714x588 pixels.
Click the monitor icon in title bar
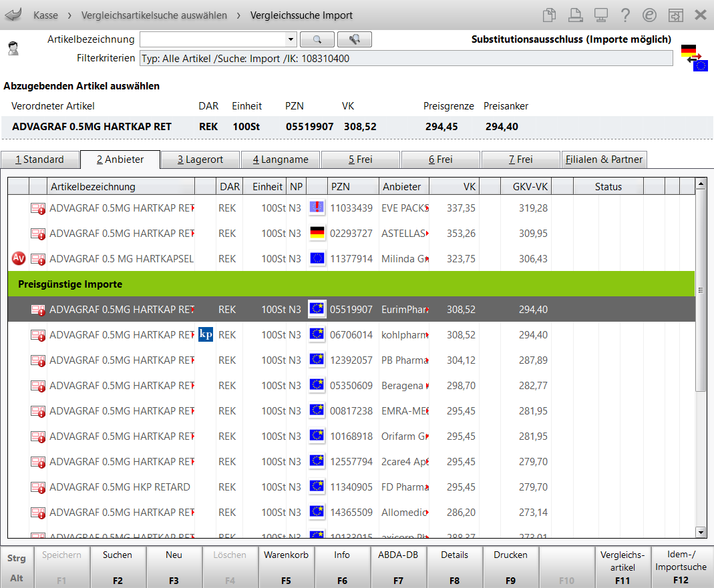(x=600, y=15)
